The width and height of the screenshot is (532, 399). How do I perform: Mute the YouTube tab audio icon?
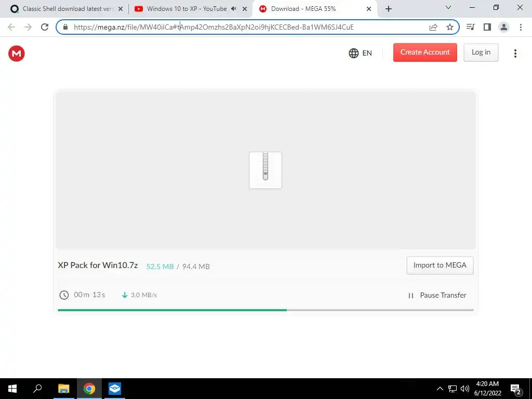(x=233, y=9)
